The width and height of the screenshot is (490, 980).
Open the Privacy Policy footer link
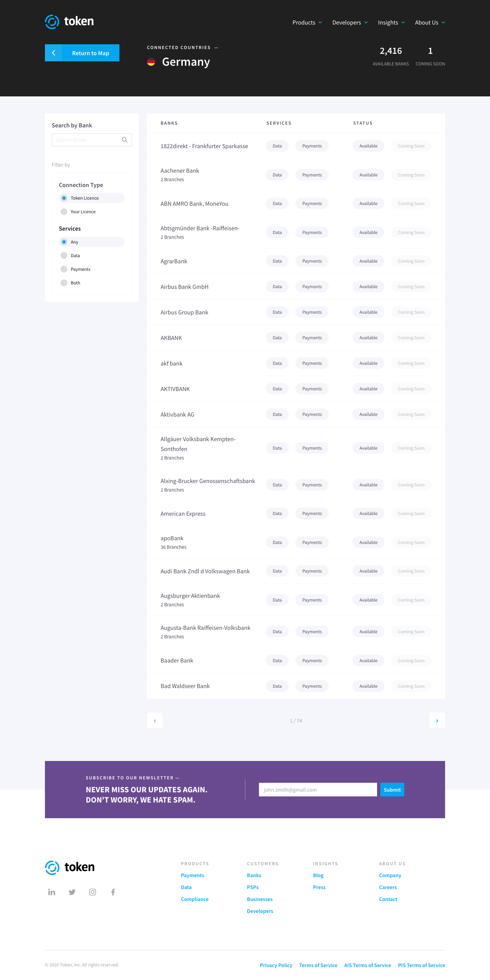pyautogui.click(x=276, y=965)
